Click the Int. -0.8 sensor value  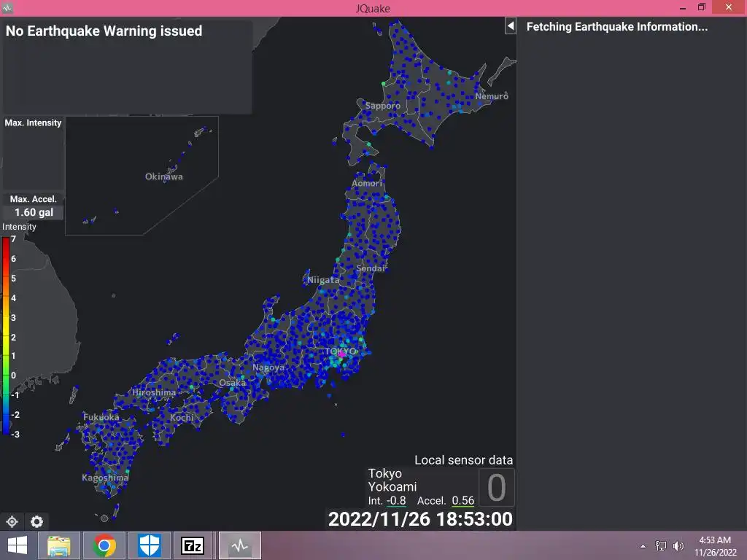tap(387, 501)
